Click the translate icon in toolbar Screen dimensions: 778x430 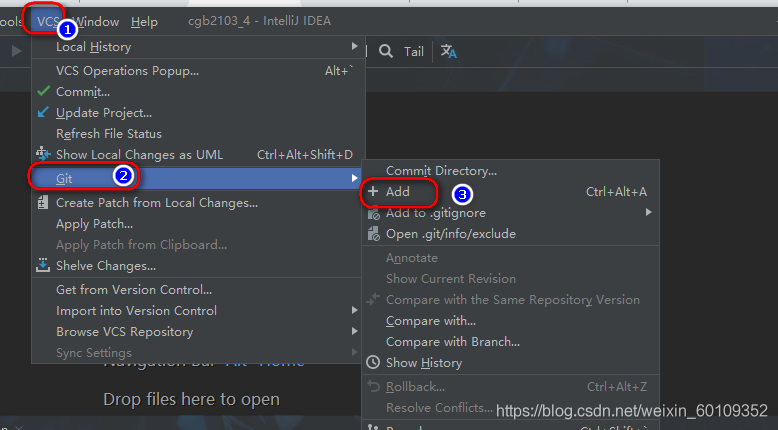449,51
